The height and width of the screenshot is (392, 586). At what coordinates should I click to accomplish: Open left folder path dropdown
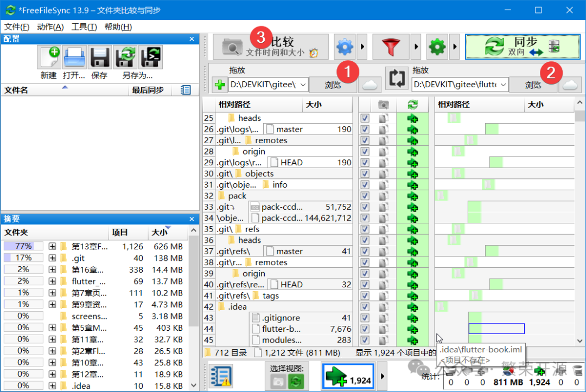coord(303,85)
